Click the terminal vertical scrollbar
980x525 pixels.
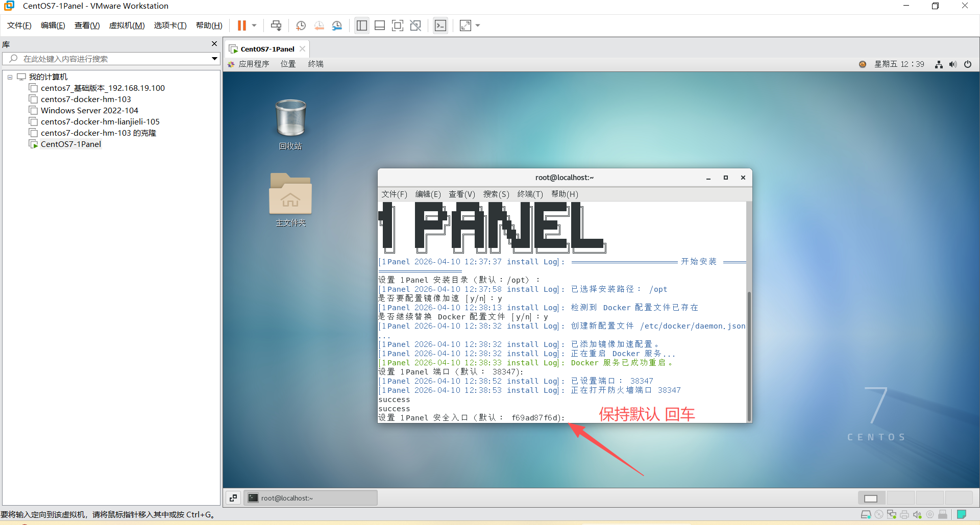click(749, 356)
